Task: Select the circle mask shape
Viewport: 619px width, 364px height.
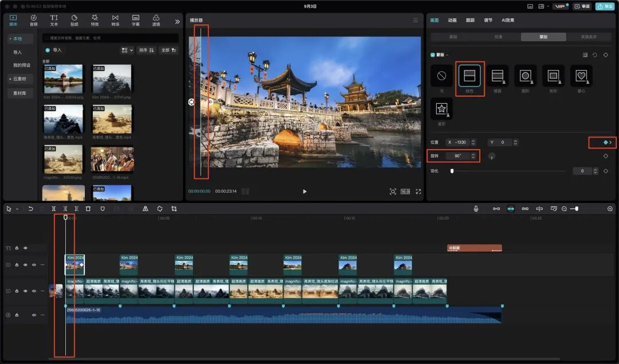Action: [525, 76]
